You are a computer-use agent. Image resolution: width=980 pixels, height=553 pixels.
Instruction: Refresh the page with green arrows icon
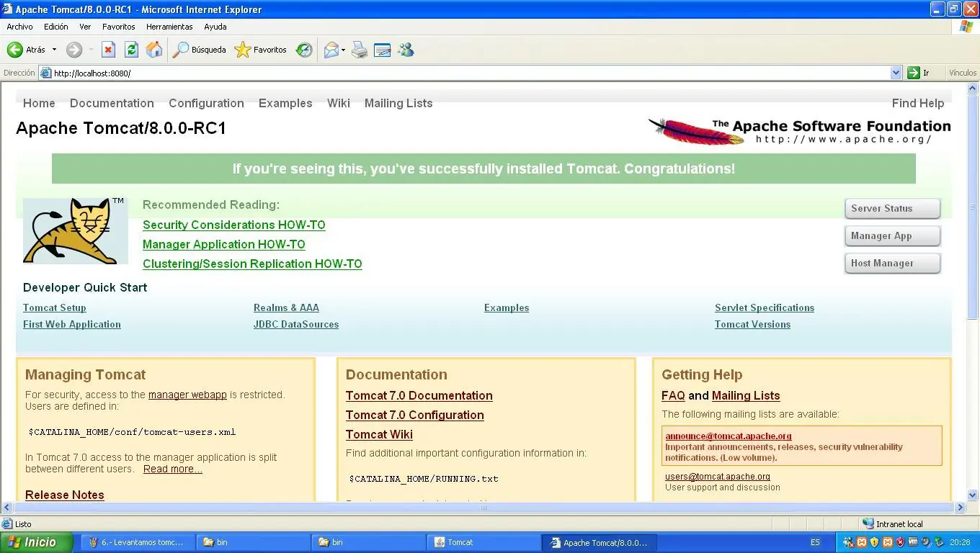(131, 50)
